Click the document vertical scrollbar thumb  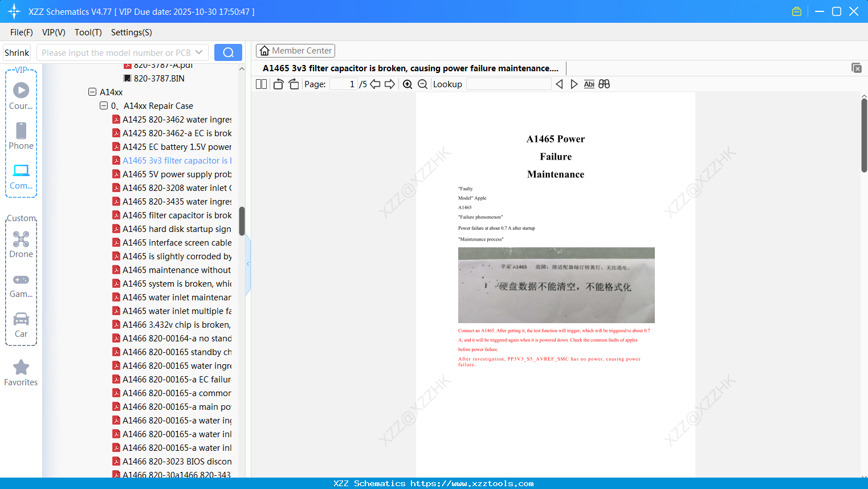tap(864, 135)
